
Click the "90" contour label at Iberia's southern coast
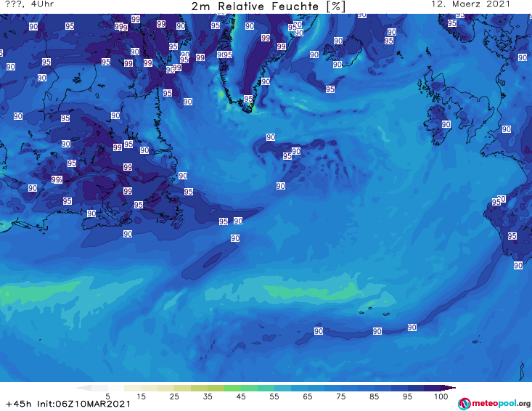(x=518, y=265)
